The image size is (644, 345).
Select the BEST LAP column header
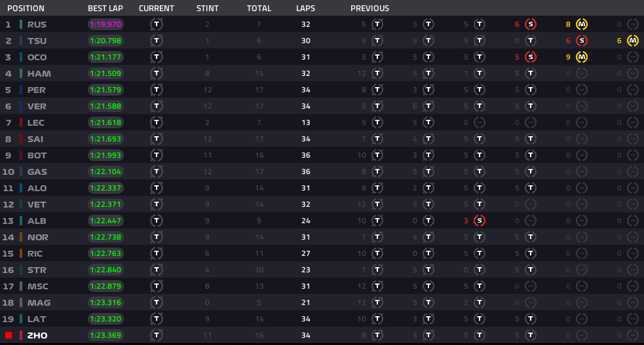[105, 9]
